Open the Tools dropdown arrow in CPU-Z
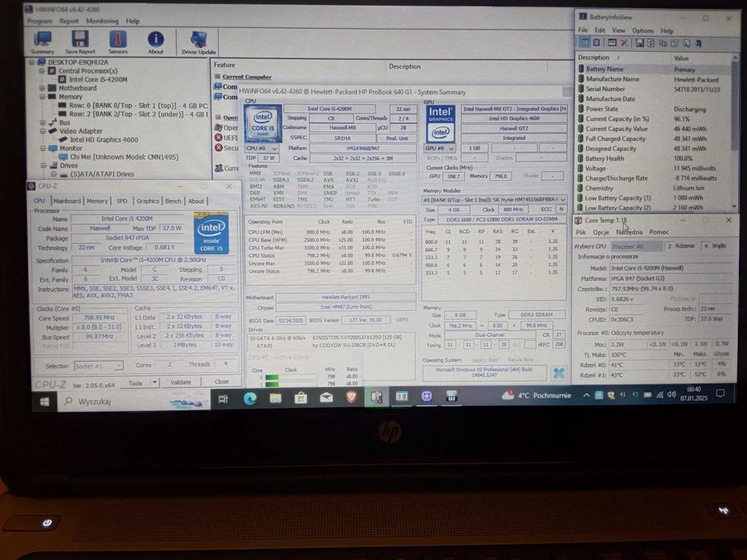The image size is (747, 560). click(155, 382)
